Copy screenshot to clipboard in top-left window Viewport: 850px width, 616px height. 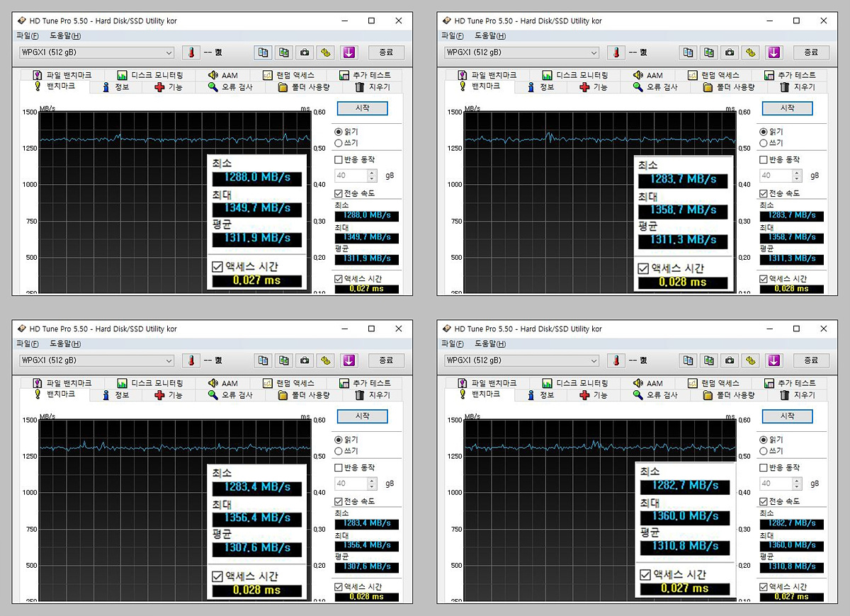[283, 52]
